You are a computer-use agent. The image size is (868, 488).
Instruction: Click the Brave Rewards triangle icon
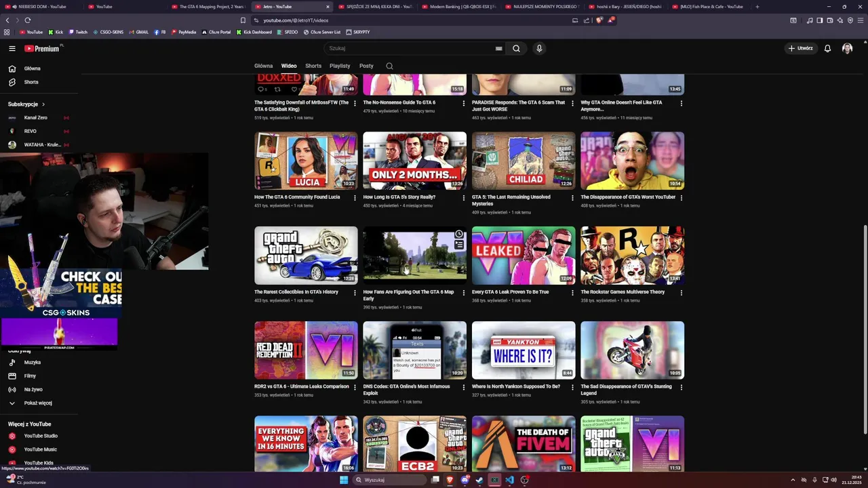click(x=611, y=20)
